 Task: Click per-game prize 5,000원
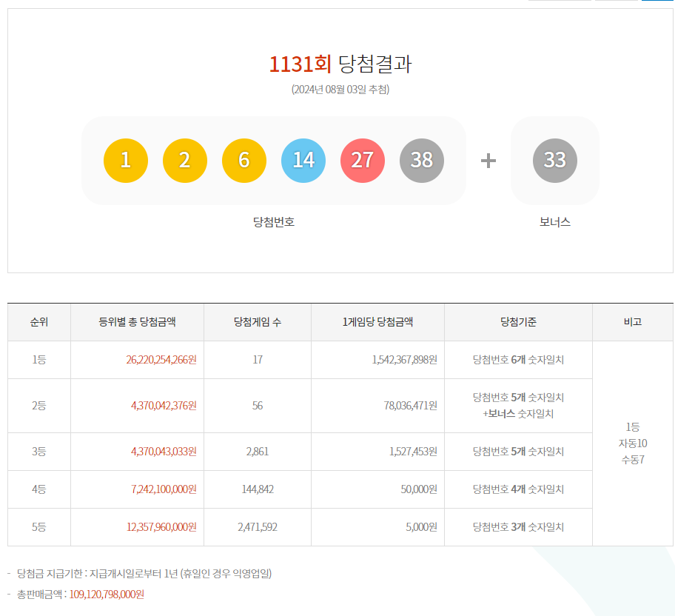click(421, 527)
